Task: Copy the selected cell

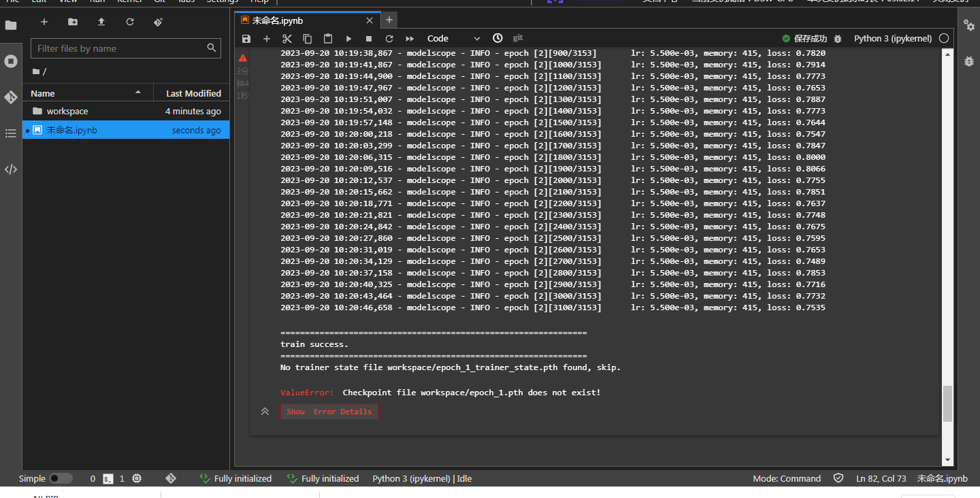Action: point(308,39)
